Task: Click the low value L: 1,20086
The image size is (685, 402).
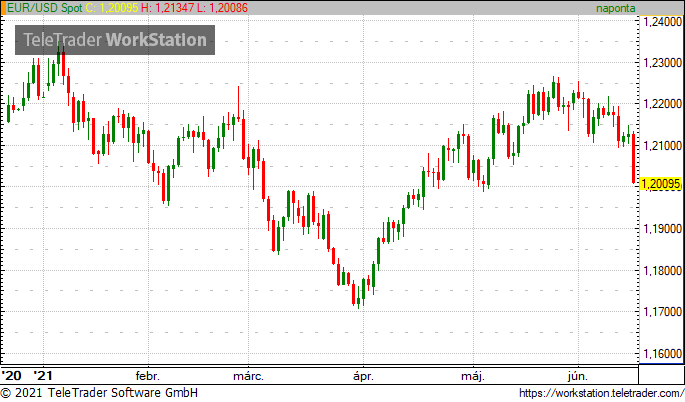Action: pyautogui.click(x=222, y=8)
